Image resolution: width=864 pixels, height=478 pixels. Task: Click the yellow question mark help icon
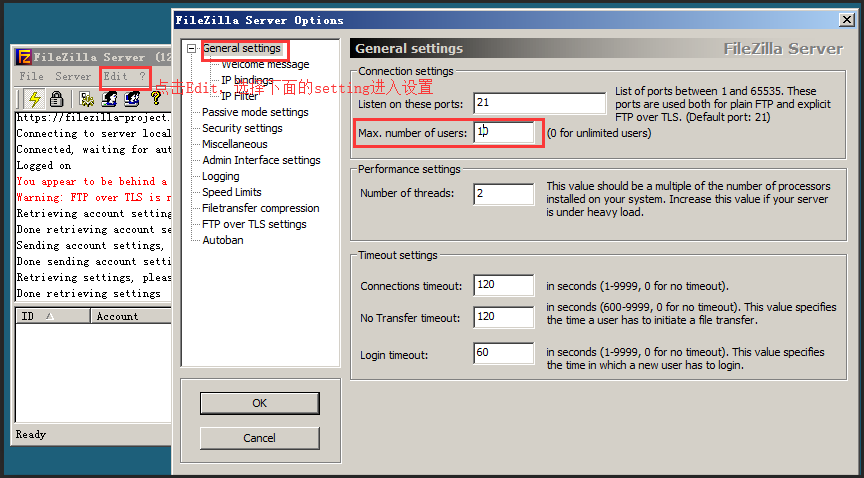click(x=155, y=99)
